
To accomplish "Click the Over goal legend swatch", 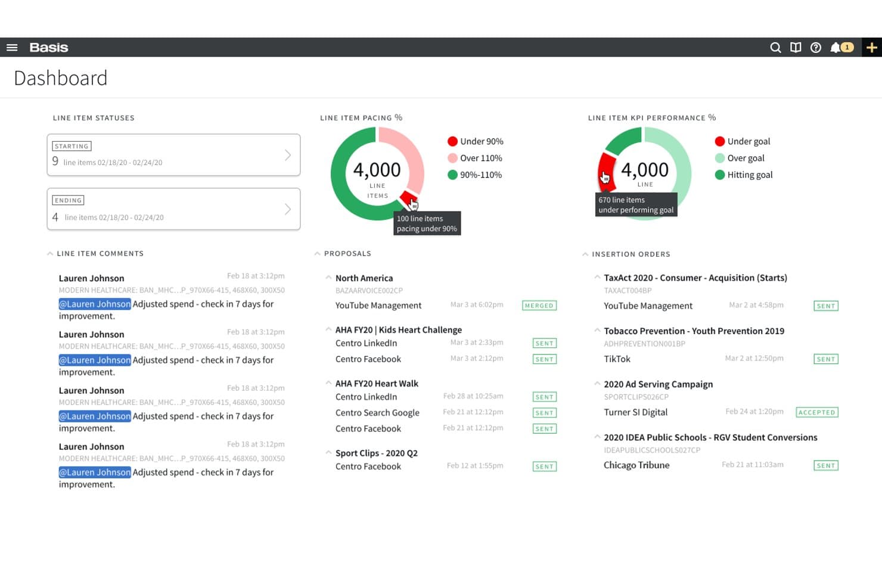I will click(720, 158).
